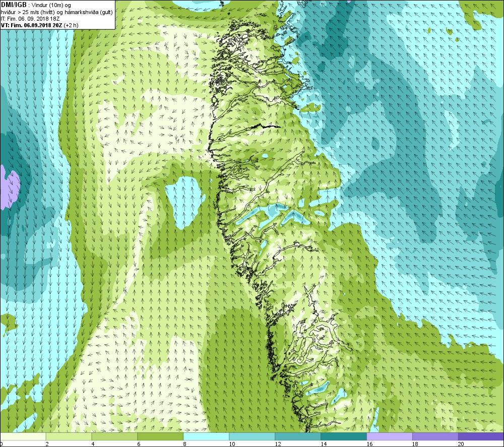The width and height of the screenshot is (504, 447).
Task: Click the "IT: Fim. 06. 09. 2018 18Z" line
Action: click(30, 19)
